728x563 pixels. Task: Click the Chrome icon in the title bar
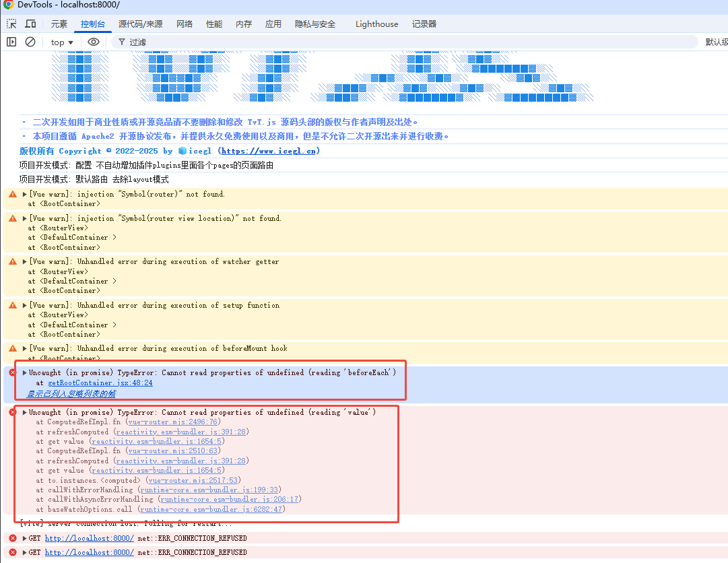8,5
